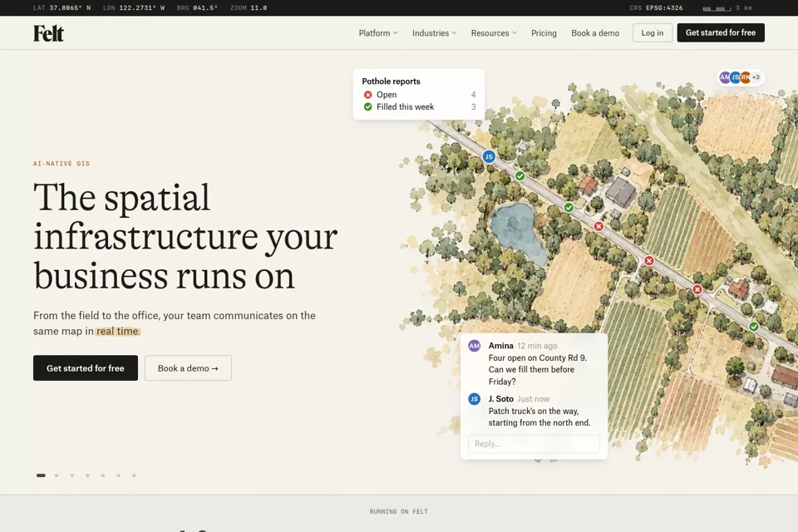This screenshot has height=532, width=798.
Task: Click the highlighted real time text
Action: click(x=117, y=332)
